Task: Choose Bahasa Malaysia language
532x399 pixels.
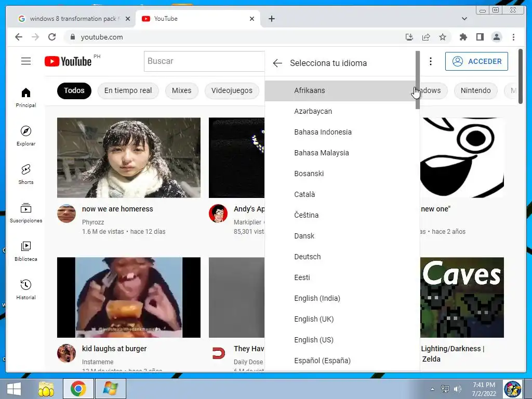Action: 340,153
